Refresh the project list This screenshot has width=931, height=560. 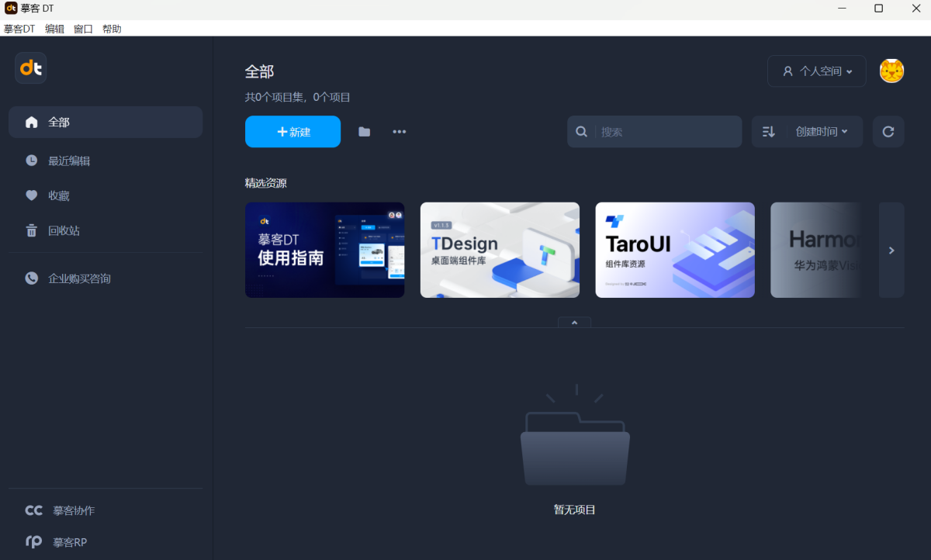pyautogui.click(x=888, y=131)
